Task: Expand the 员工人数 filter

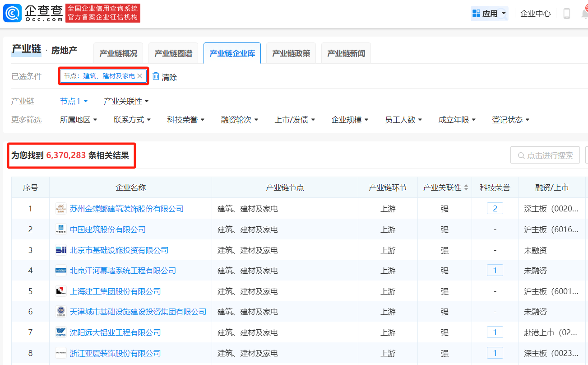Action: [403, 120]
